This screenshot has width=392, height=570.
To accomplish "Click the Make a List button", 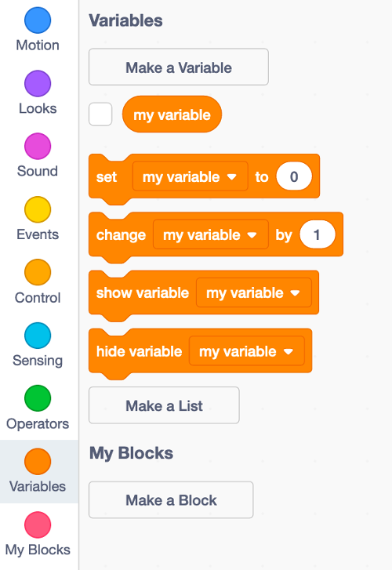I will [x=164, y=405].
